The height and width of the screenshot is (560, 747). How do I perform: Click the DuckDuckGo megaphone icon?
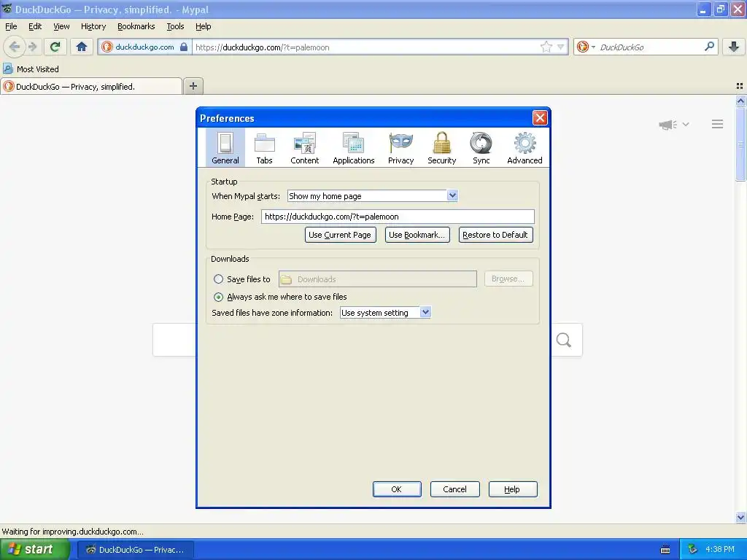coord(668,124)
